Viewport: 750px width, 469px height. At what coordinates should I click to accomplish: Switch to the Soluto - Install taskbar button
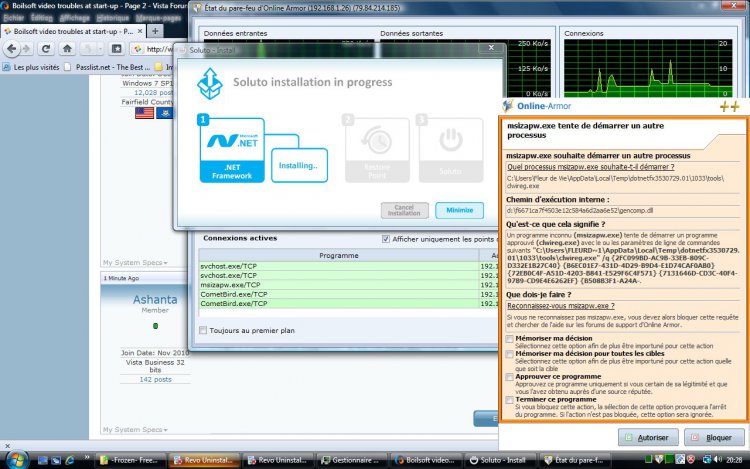click(x=499, y=460)
